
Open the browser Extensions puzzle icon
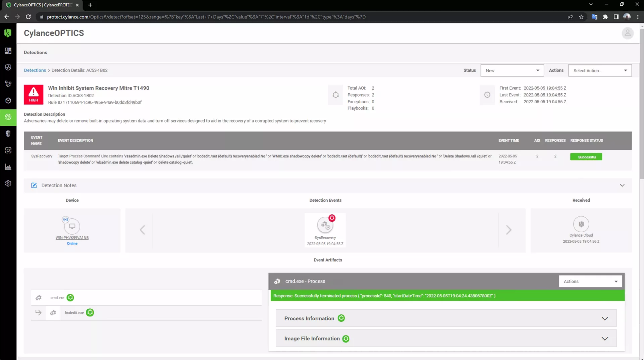[x=605, y=17]
